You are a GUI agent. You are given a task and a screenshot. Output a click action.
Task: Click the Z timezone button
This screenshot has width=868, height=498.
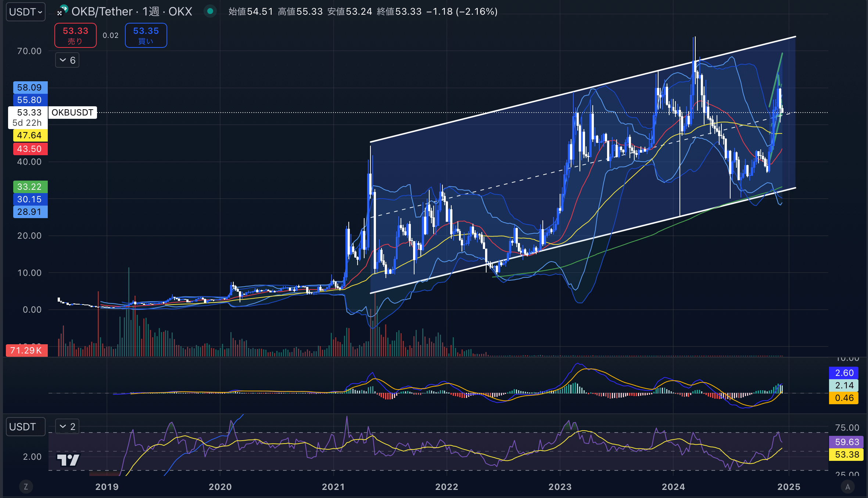point(26,487)
